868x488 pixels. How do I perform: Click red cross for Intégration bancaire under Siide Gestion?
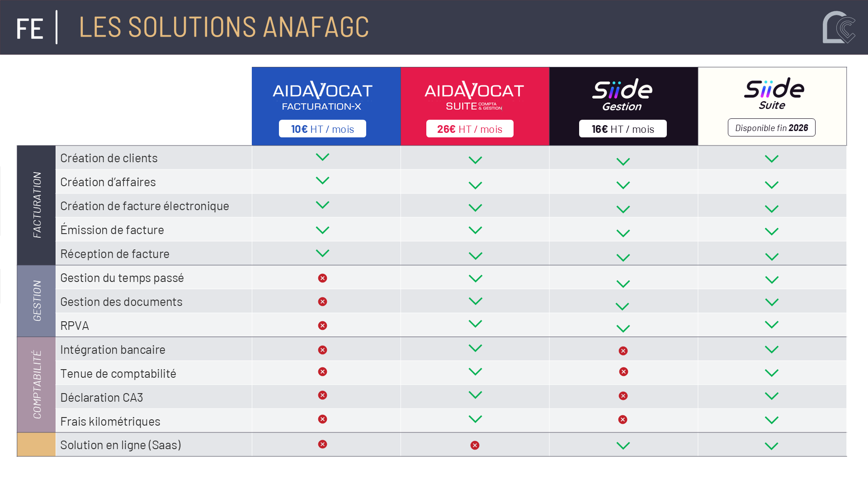(623, 351)
